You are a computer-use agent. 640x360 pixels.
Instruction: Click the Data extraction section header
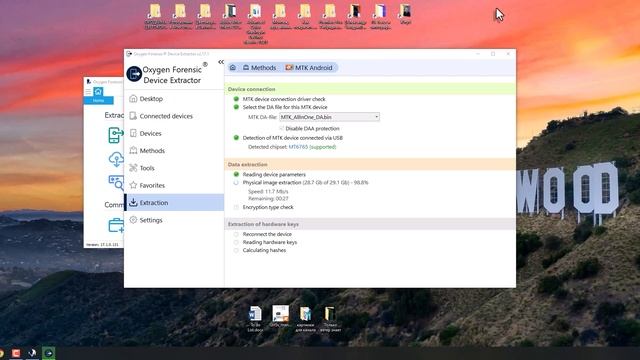tap(370, 164)
